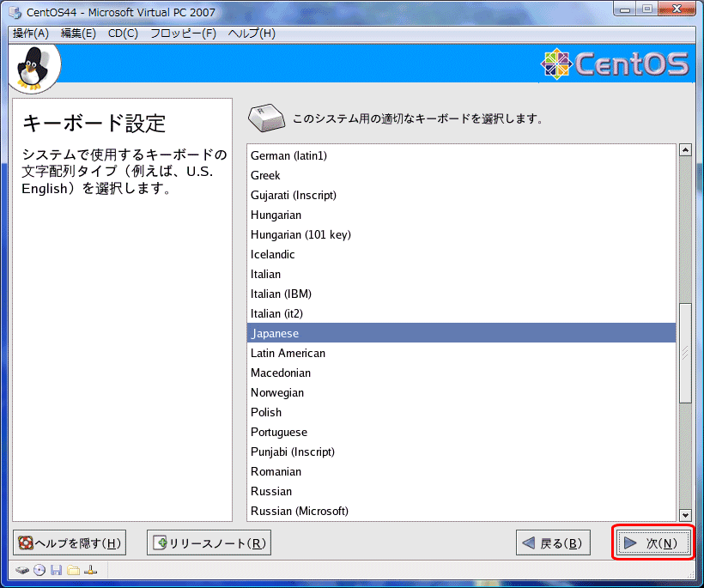Select Polish keyboard layout
This screenshot has width=704, height=588.
(x=461, y=413)
